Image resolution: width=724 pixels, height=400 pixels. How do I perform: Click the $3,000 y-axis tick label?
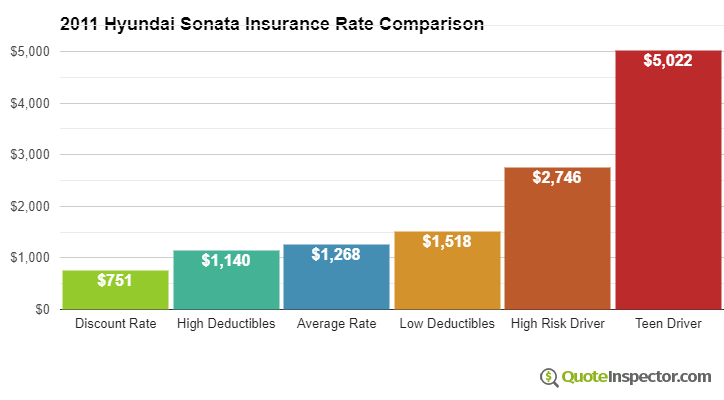pyautogui.click(x=30, y=154)
